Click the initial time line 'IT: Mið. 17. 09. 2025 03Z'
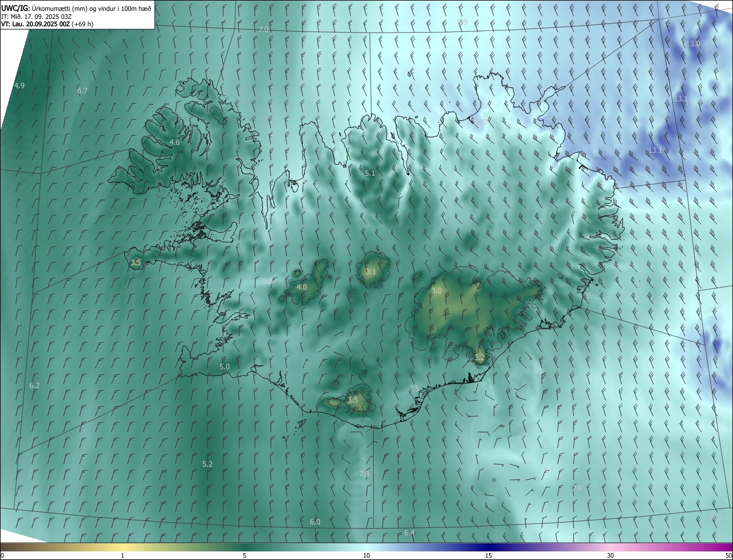The width and height of the screenshot is (733, 560). coord(36,16)
